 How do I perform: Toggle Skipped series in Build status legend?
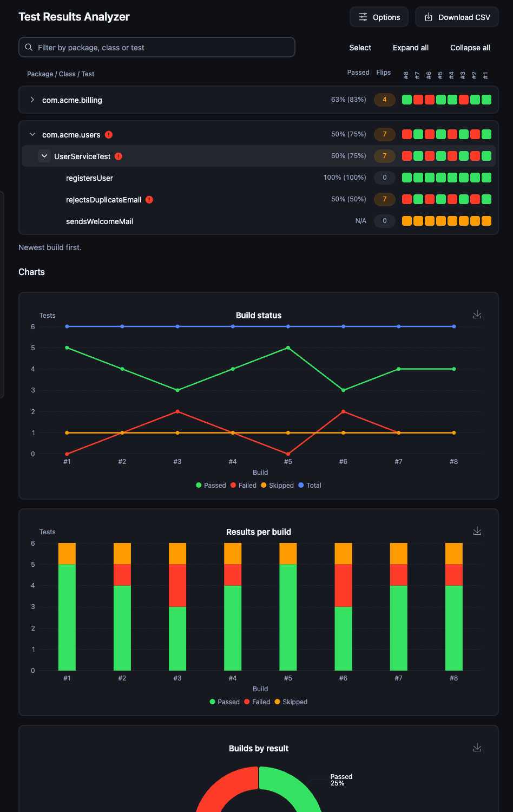point(277,486)
